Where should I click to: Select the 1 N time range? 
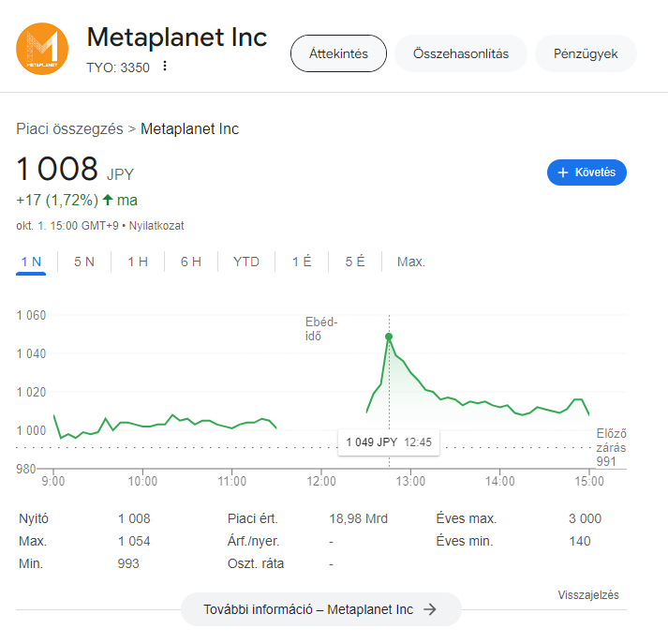click(x=31, y=262)
